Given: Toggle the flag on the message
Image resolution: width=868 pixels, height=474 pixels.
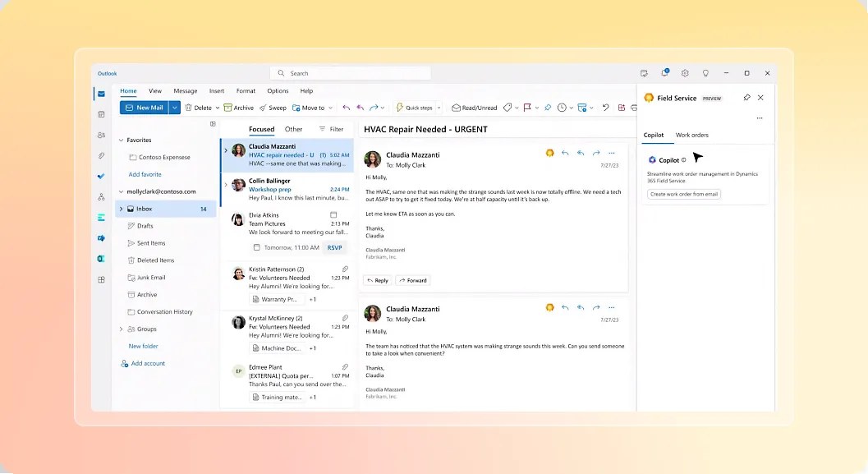Looking at the screenshot, I should (x=527, y=108).
